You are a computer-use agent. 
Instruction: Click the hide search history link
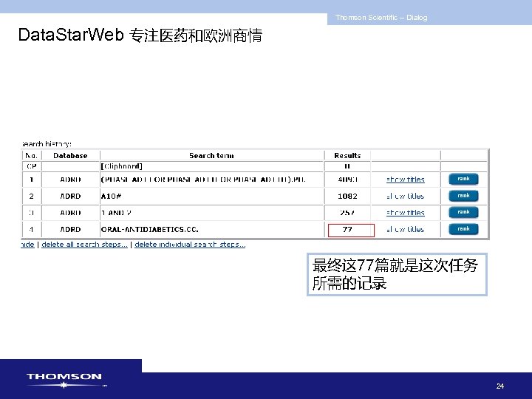click(x=27, y=245)
